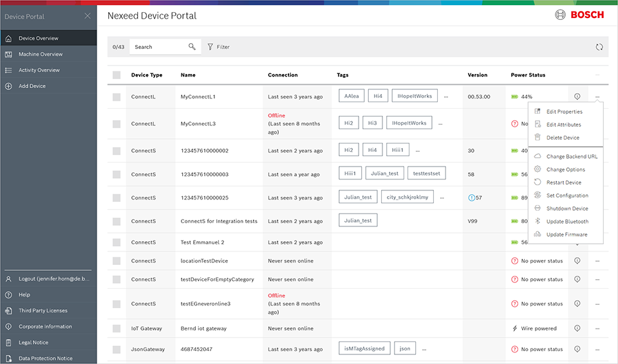Open Third Party Licenses

click(48, 311)
